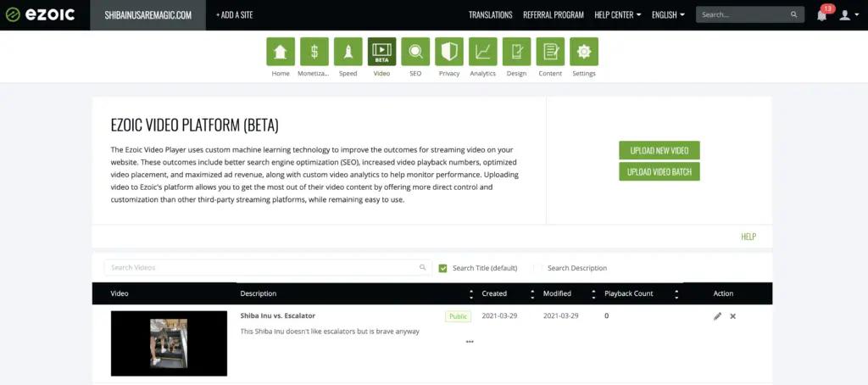Click + ADD A SITE
868x385 pixels.
pyautogui.click(x=234, y=15)
